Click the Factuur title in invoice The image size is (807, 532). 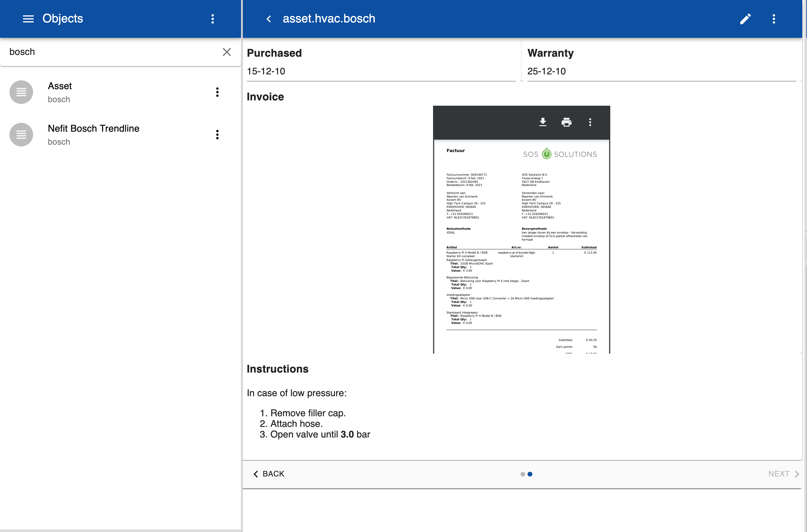coord(455,151)
